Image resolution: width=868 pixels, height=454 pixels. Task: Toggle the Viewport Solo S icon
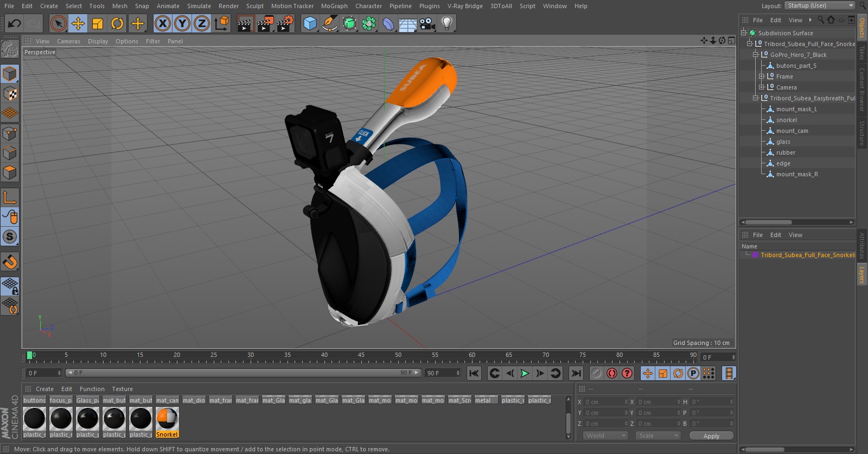pyautogui.click(x=10, y=236)
